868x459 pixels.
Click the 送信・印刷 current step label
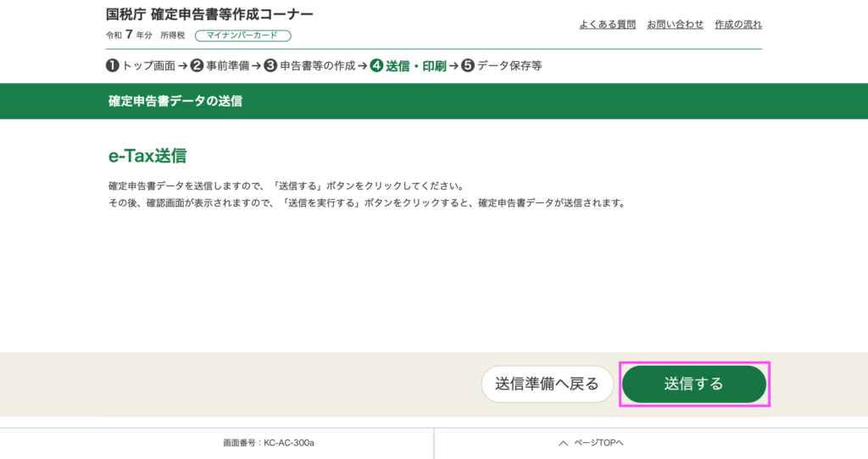pyautogui.click(x=415, y=66)
